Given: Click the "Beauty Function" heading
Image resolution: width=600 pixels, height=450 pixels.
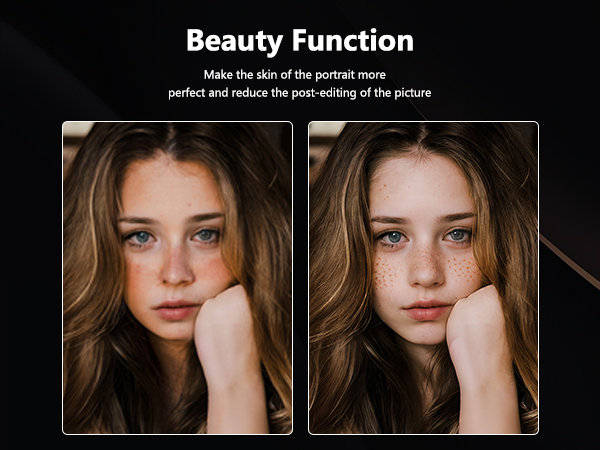Looking at the screenshot, I should (300, 41).
